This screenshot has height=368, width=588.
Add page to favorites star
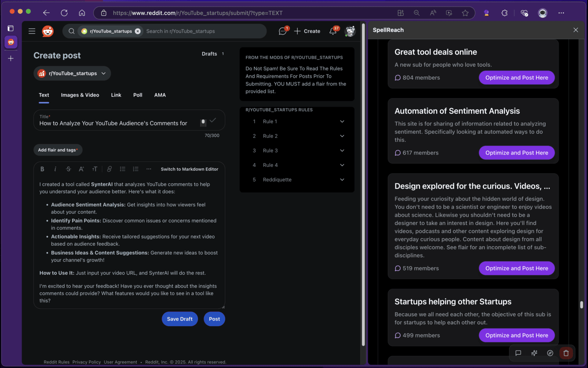[x=465, y=13]
